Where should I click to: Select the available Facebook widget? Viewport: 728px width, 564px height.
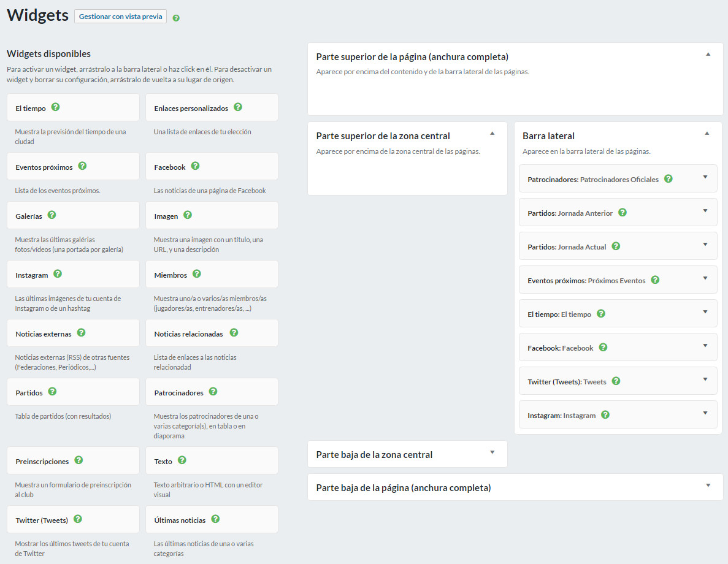pos(212,167)
